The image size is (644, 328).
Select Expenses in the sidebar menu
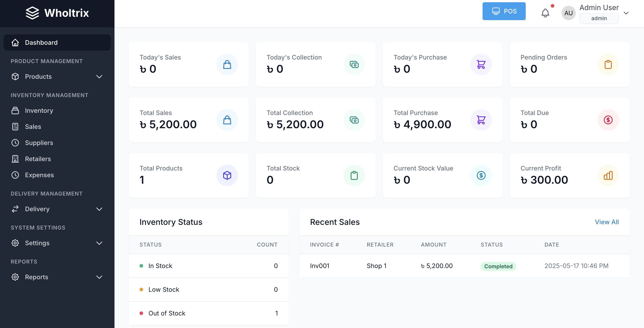[x=39, y=175]
